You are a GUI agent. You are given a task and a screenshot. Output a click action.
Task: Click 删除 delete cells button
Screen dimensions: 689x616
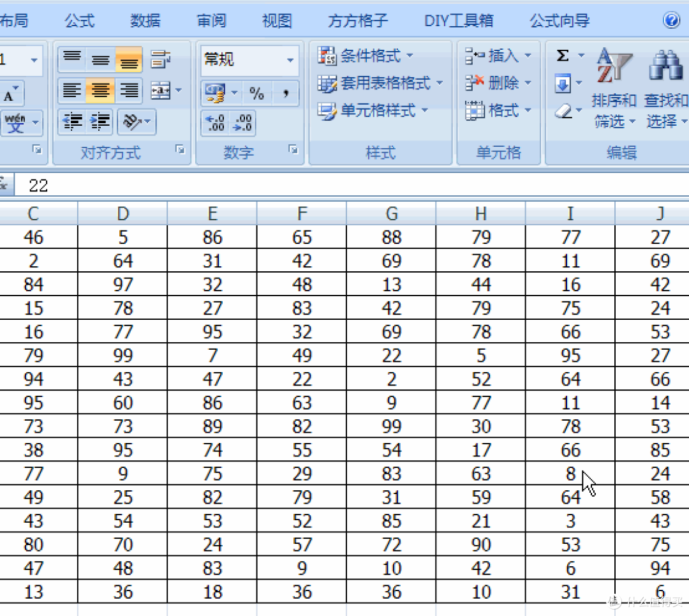pos(498,83)
